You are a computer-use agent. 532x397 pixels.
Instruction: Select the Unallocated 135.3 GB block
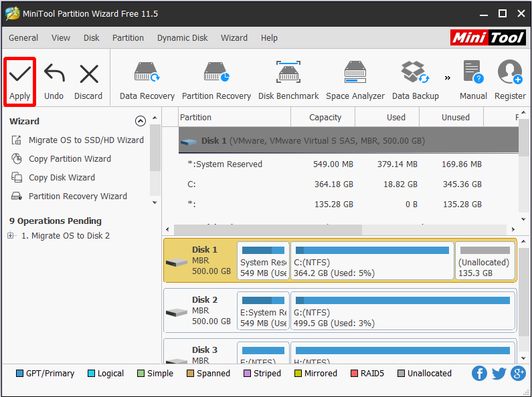click(485, 261)
